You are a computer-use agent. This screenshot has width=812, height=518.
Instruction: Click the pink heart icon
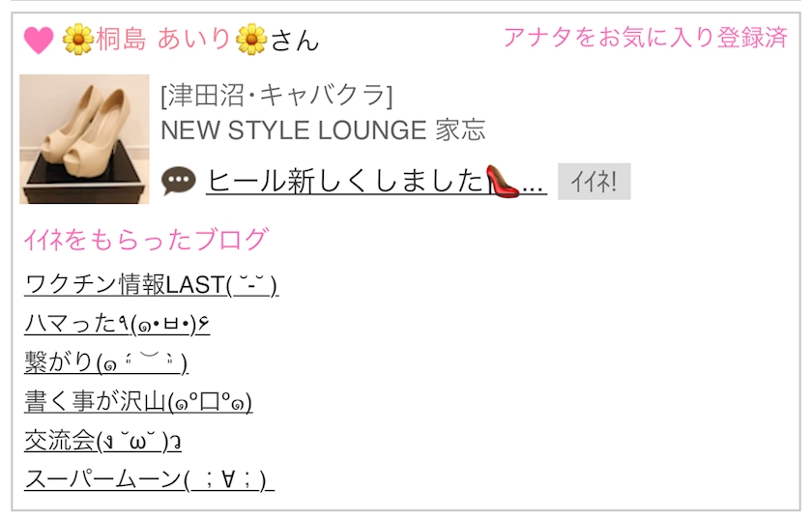[x=39, y=40]
